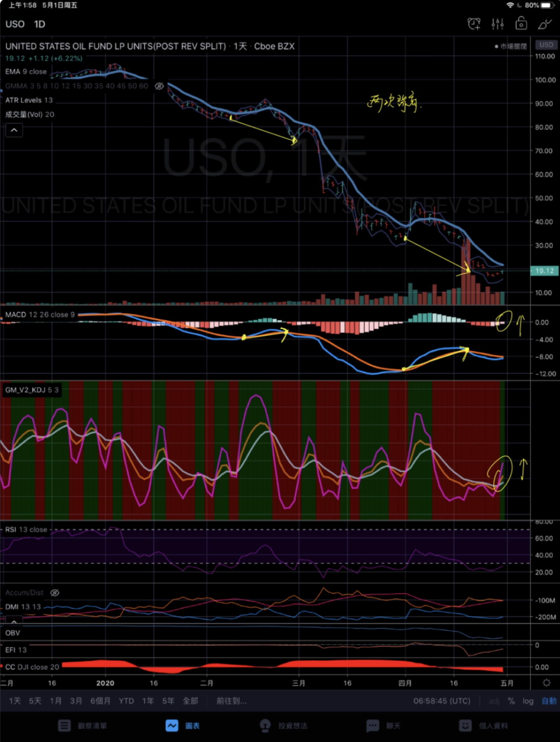Click the 19.12 current price label
Screen dimensions: 560x742
click(x=544, y=271)
